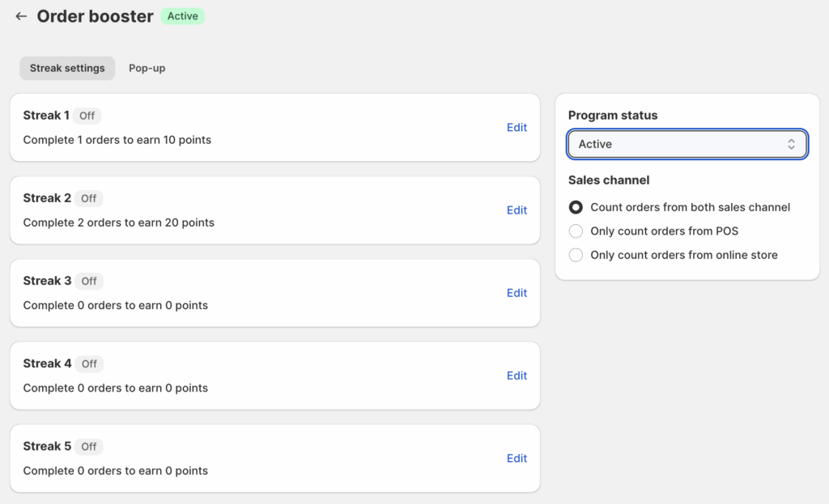The width and height of the screenshot is (829, 504).
Task: Open Edit for Streak 3
Action: tap(517, 293)
